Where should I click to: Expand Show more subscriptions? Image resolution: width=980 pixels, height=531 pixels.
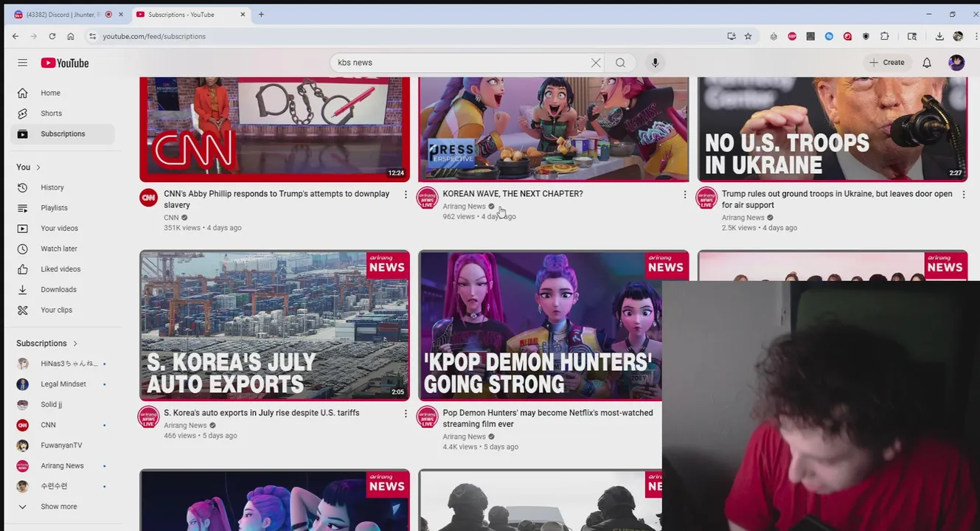(59, 507)
